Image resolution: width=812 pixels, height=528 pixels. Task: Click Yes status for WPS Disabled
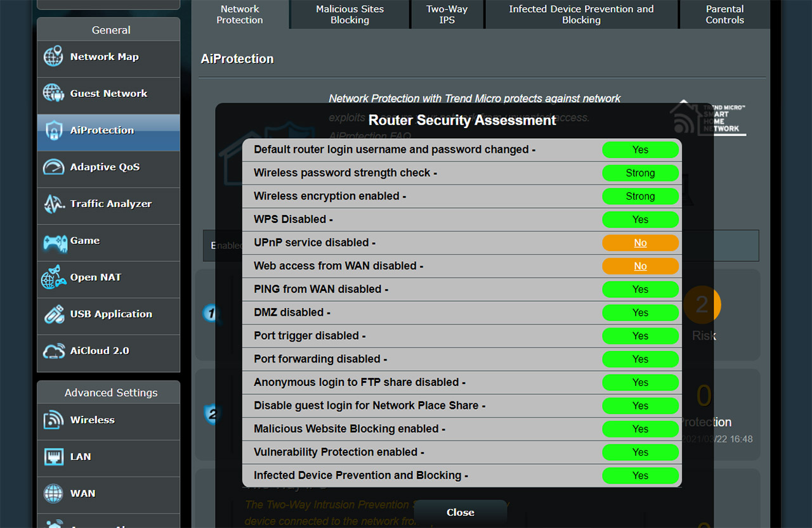click(641, 219)
